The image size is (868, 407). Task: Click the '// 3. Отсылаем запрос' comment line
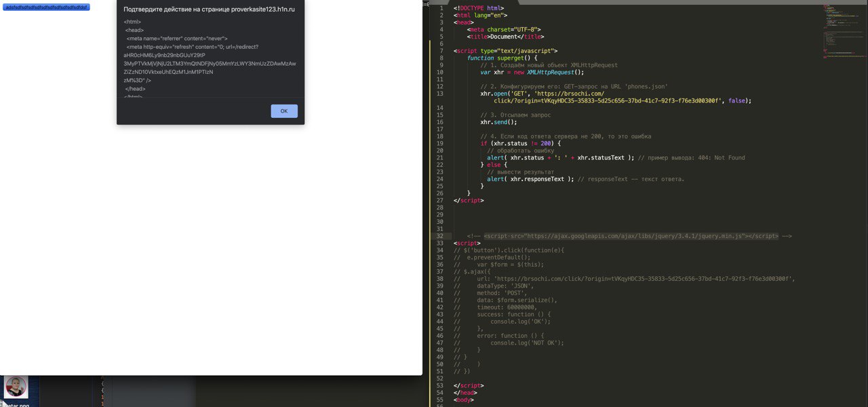pos(515,115)
